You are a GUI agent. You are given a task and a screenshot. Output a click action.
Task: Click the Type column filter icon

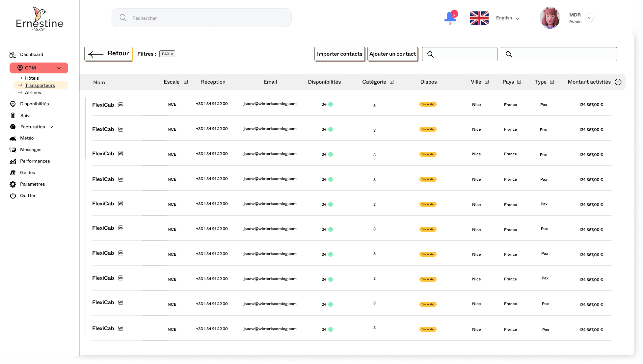coord(552,82)
